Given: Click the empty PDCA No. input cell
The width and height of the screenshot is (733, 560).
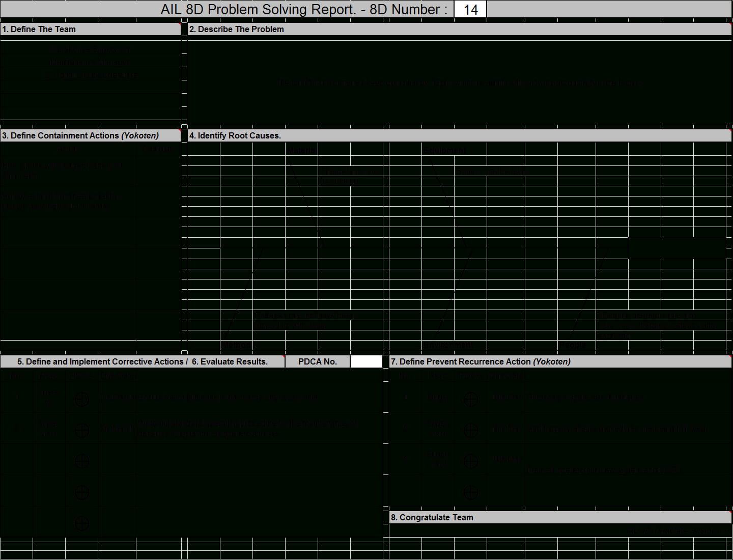Looking at the screenshot, I should click(x=366, y=361).
